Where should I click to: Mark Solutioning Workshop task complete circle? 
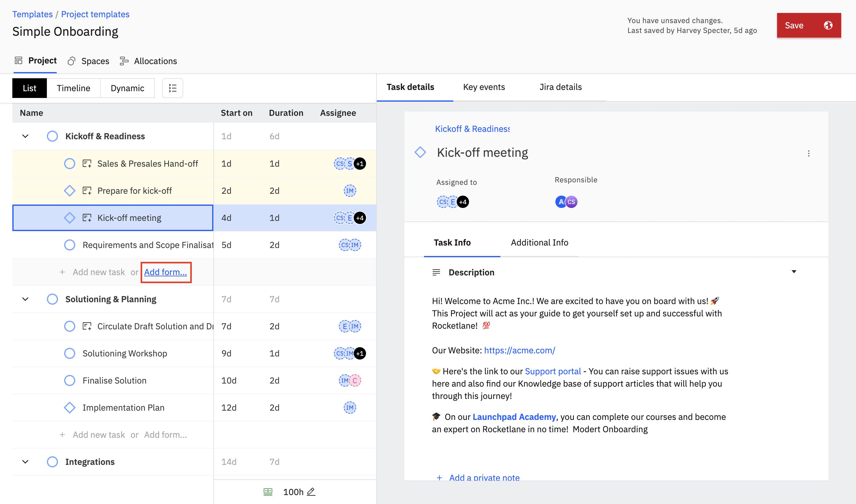pyautogui.click(x=70, y=353)
